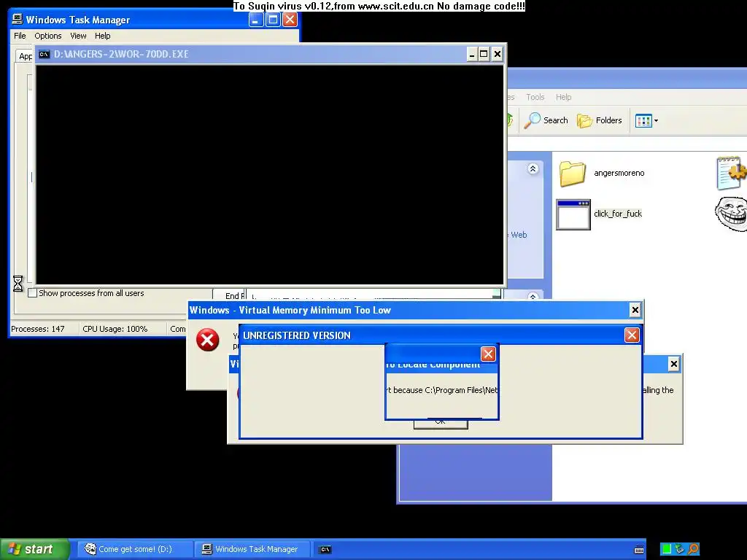Open the View menu in Task Manager
The height and width of the screenshot is (560, 747).
(78, 36)
